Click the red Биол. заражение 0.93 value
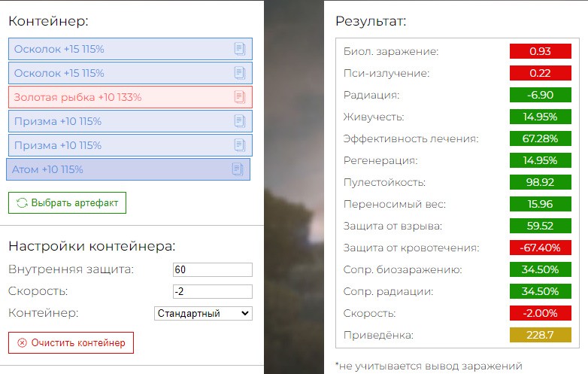Screen dimensions: 588x374 [541, 51]
